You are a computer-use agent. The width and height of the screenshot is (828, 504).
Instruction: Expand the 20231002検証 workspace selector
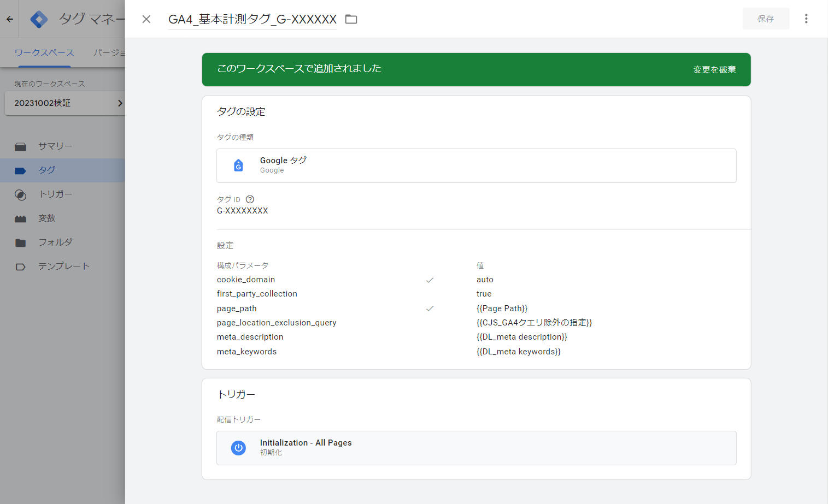(64, 103)
